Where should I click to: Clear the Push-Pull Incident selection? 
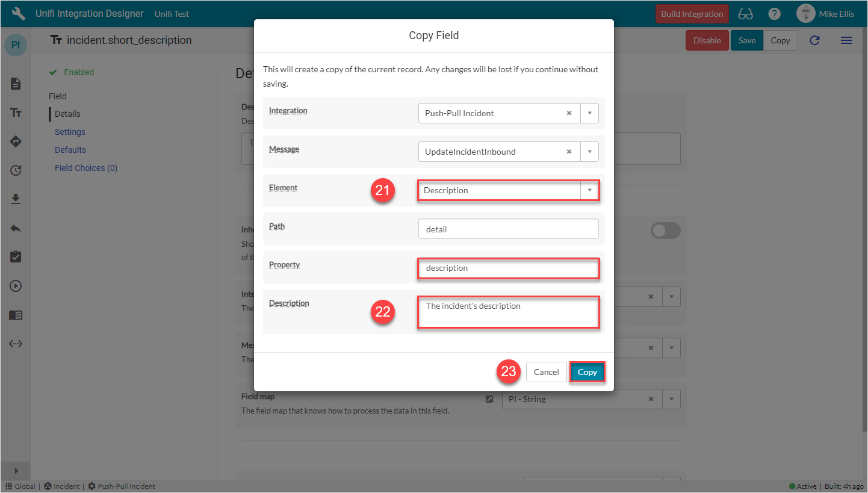pos(569,113)
